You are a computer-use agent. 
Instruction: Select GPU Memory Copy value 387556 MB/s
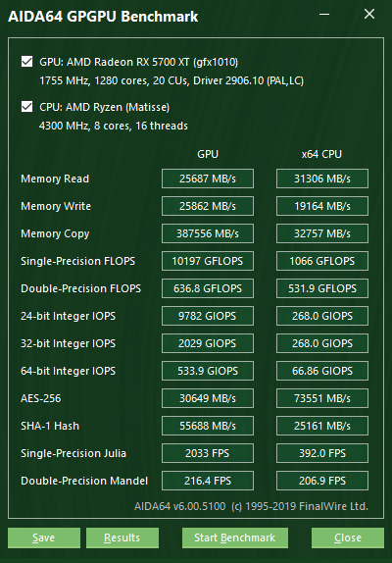pos(208,233)
